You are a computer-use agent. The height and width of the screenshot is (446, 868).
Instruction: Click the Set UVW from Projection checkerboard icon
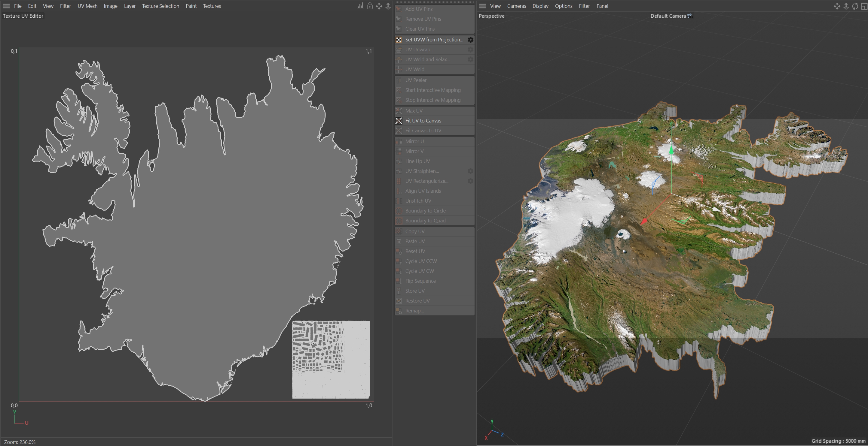tap(399, 40)
